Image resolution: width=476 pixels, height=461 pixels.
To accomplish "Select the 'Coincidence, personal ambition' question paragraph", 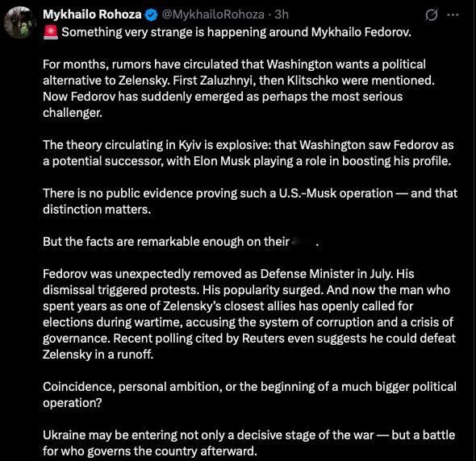I will [x=249, y=395].
